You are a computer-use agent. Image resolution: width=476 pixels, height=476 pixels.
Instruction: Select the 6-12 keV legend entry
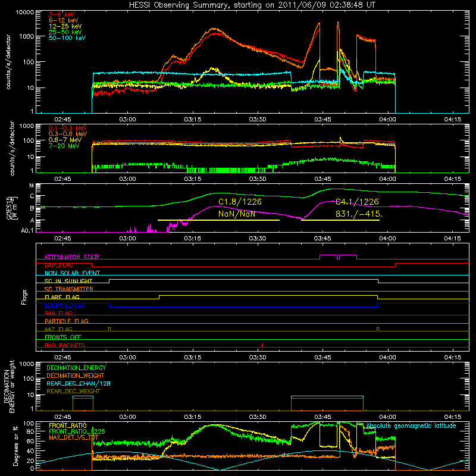[64, 20]
